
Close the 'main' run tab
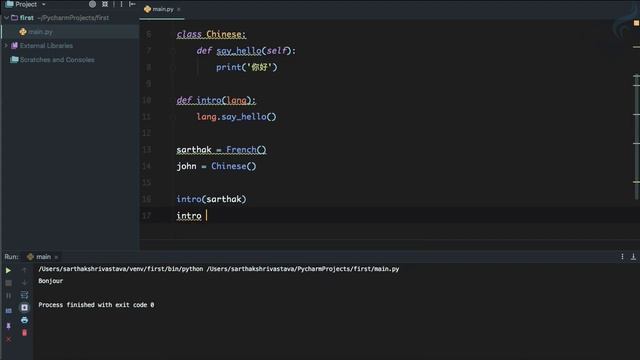point(56,257)
